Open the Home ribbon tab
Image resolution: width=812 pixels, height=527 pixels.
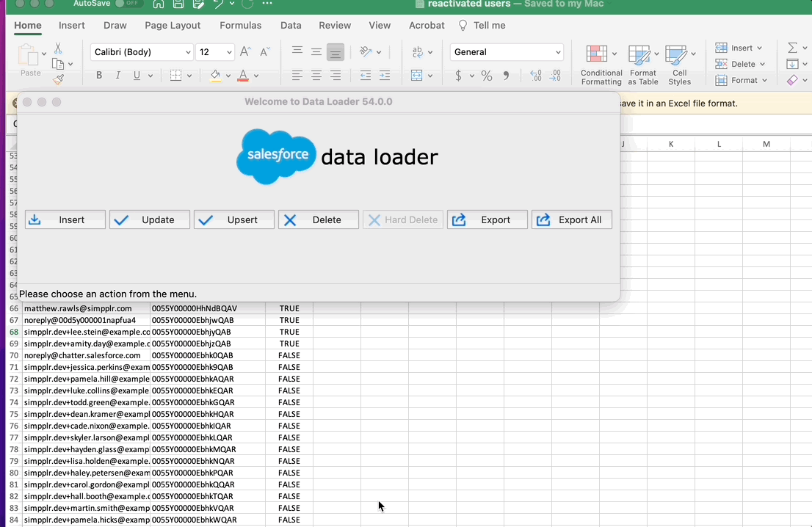(x=28, y=26)
